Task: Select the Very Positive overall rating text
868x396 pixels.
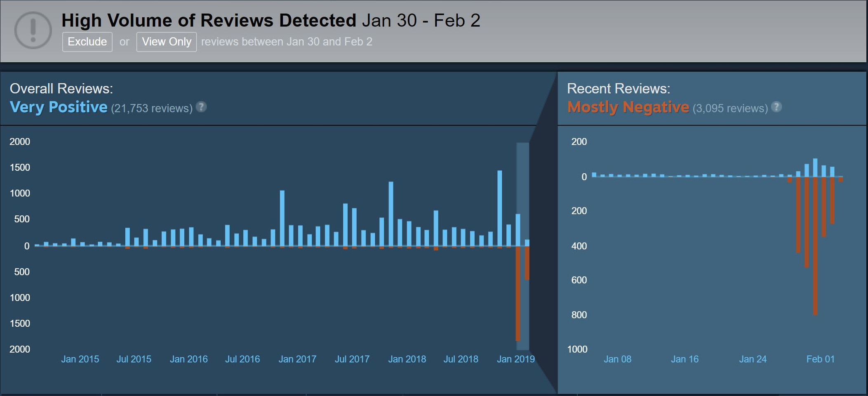Action: click(x=59, y=107)
